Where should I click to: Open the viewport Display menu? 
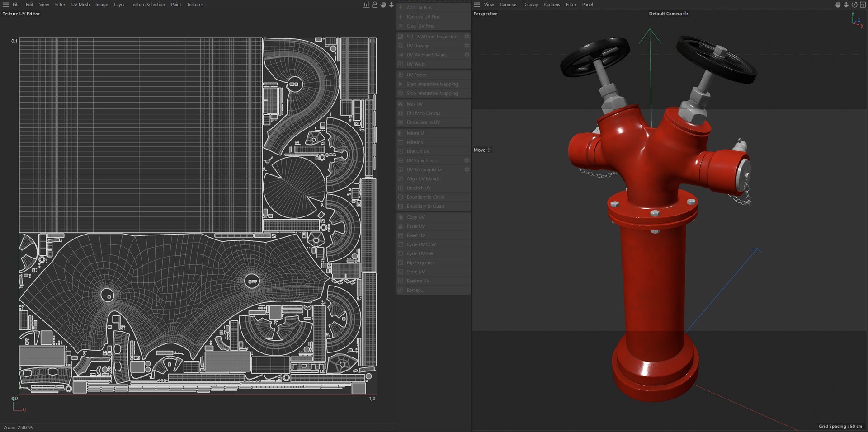[x=531, y=5]
